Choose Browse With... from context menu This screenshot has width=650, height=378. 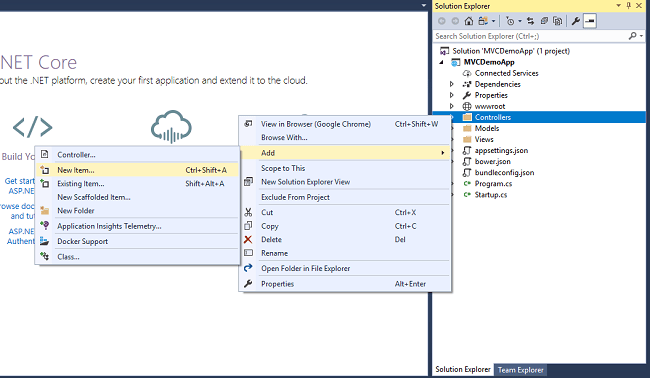(x=345, y=137)
